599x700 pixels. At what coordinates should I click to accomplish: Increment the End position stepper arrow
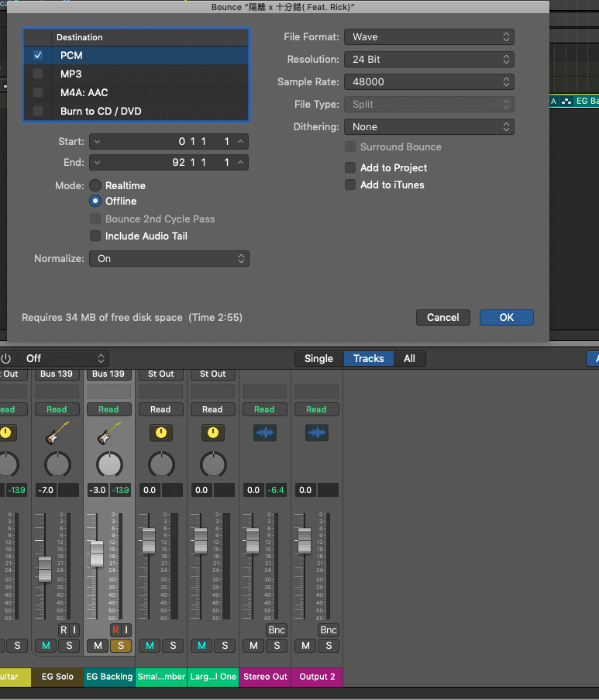point(240,163)
